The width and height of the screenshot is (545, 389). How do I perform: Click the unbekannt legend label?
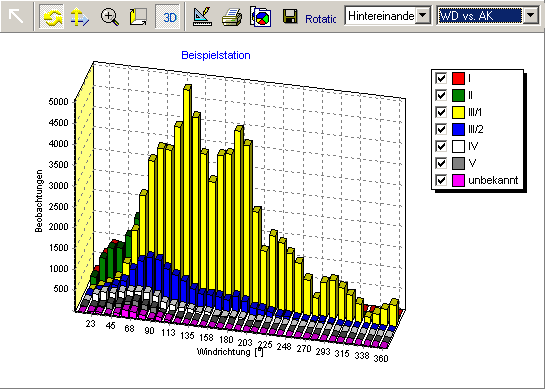tap(493, 180)
